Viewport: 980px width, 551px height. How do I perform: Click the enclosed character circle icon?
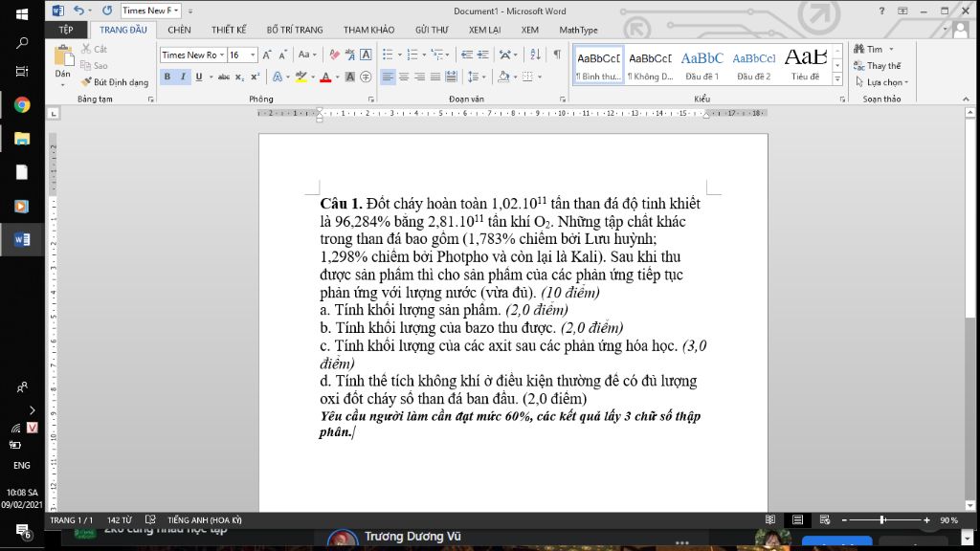pyautogui.click(x=366, y=77)
